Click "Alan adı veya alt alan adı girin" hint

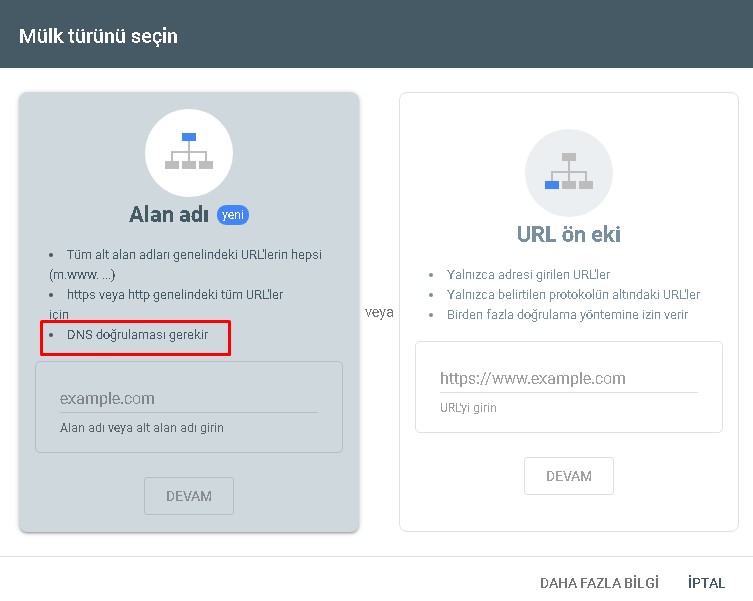tap(142, 428)
